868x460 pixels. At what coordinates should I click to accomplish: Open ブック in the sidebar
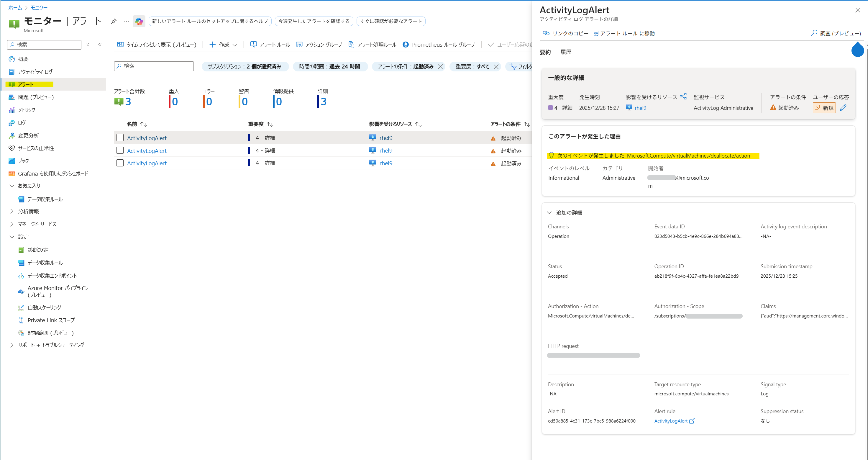click(x=23, y=161)
